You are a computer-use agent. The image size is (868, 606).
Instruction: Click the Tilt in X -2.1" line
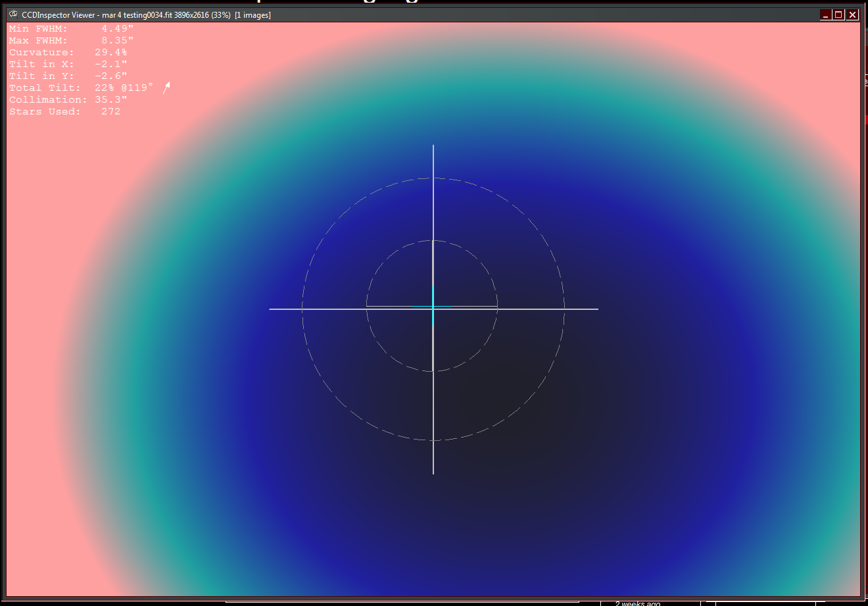click(68, 64)
